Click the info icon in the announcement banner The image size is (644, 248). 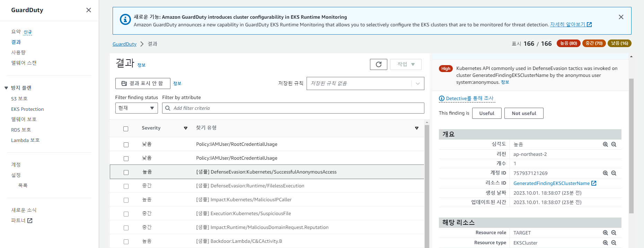tap(125, 19)
